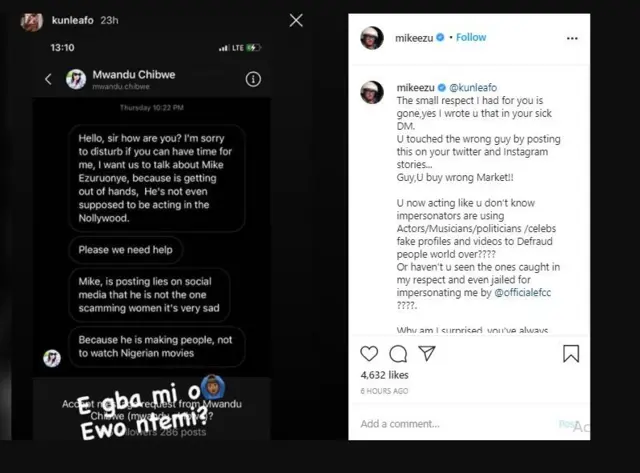Save the post with the bookmark icon
The image size is (640, 473).
[570, 353]
